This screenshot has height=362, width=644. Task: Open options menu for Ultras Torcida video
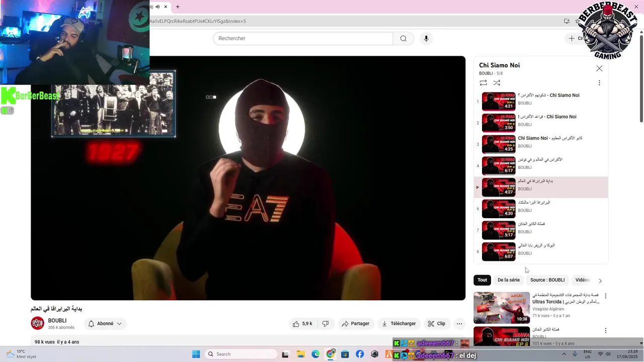[x=605, y=296]
